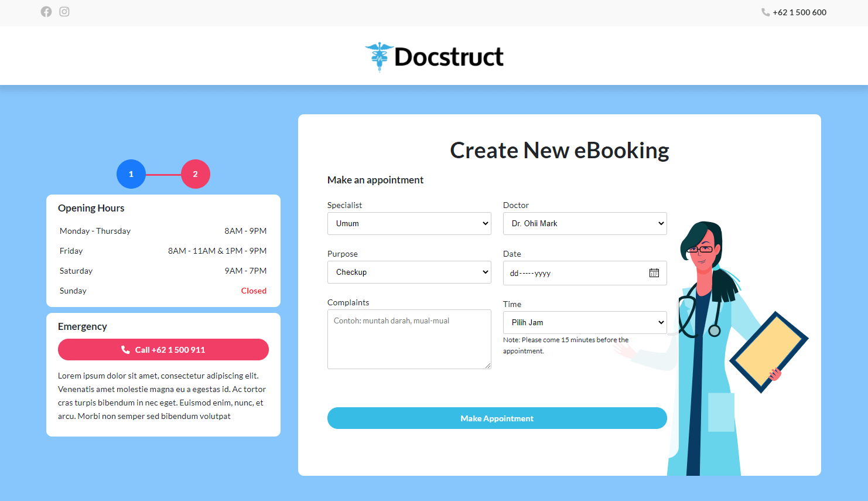Click the 8AM - 11AM & 1PM - 9PM value

point(217,251)
